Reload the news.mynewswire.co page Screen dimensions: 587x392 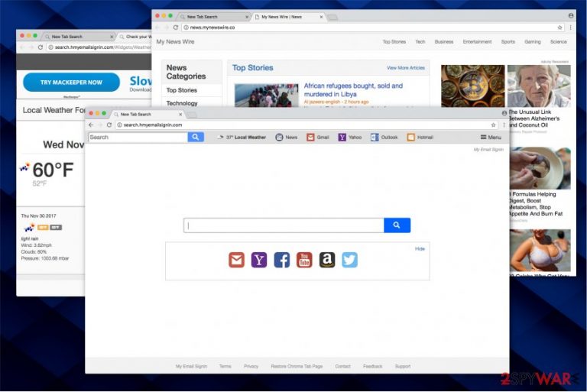176,28
